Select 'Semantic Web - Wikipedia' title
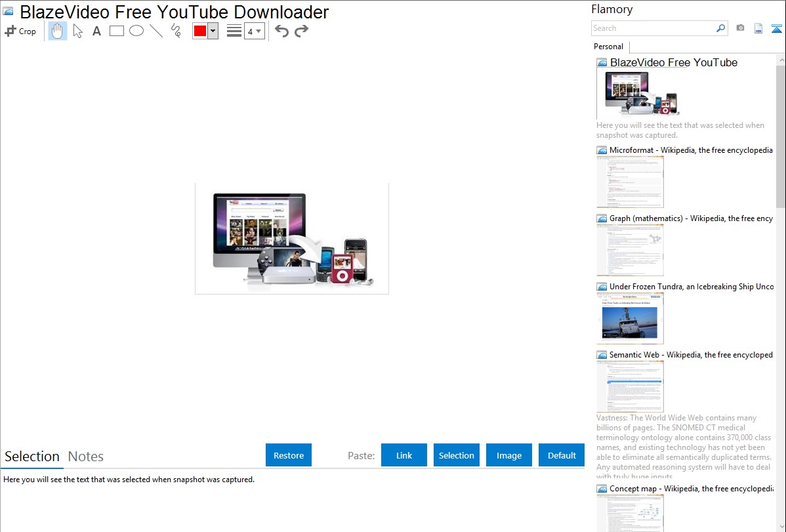The width and height of the screenshot is (786, 532). (691, 354)
